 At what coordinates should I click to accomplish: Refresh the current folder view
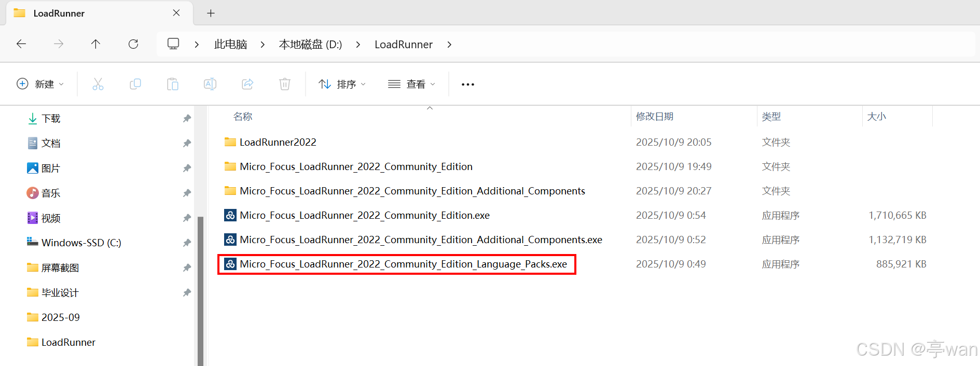(133, 44)
